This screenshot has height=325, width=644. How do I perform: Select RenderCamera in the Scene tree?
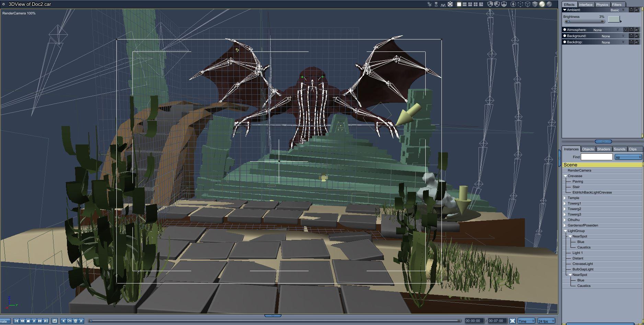coord(579,171)
